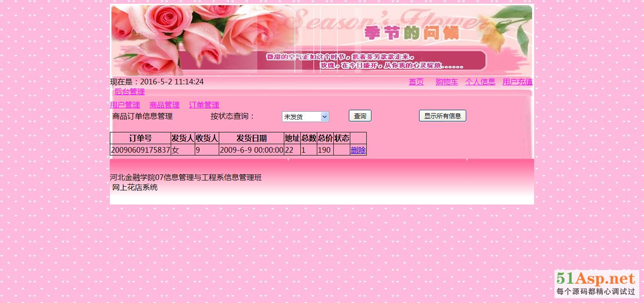Open the 首页 home link
Screen dimensions: 644x303
416,82
